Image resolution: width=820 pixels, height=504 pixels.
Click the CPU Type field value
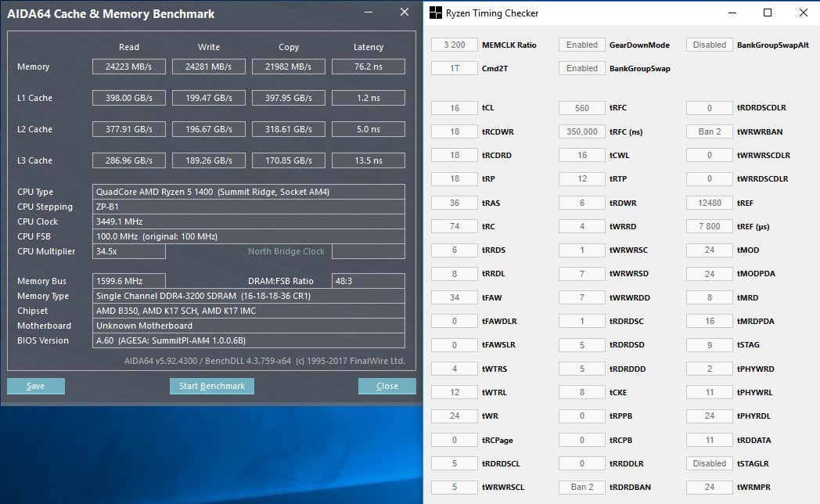[248, 192]
